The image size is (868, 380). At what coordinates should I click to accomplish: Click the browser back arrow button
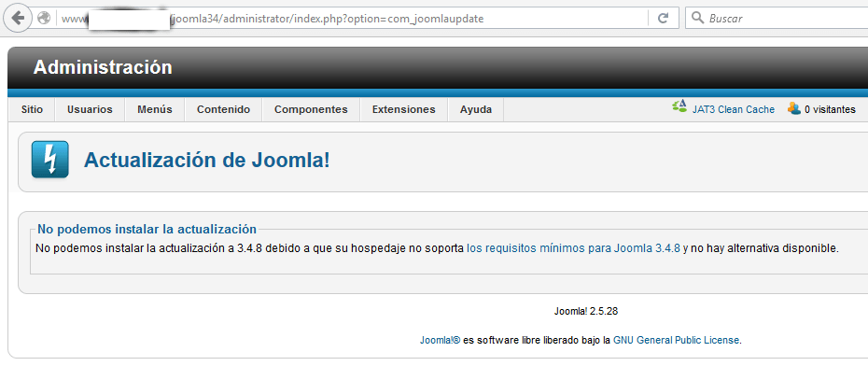[x=19, y=18]
